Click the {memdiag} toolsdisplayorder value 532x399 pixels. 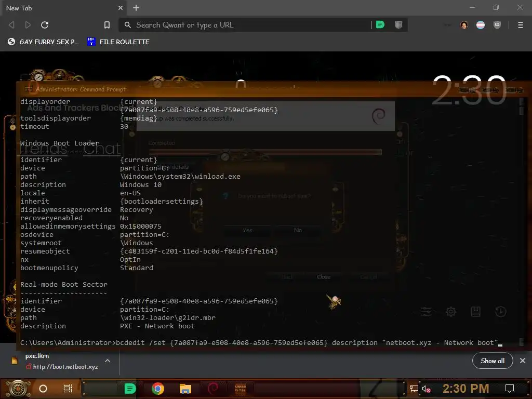click(x=138, y=118)
